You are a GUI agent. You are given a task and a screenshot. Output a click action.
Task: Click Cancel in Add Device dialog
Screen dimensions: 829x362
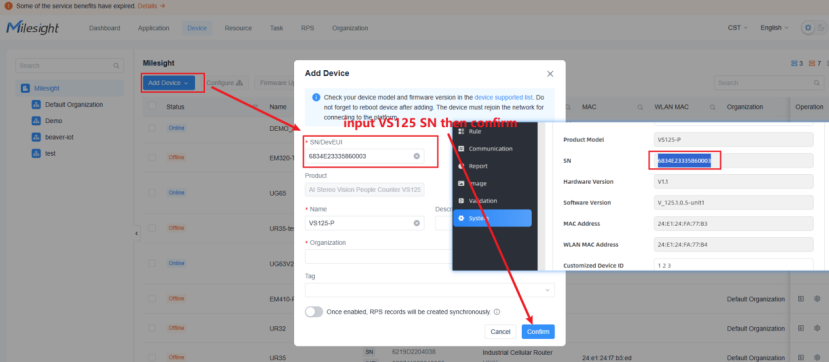tap(500, 331)
